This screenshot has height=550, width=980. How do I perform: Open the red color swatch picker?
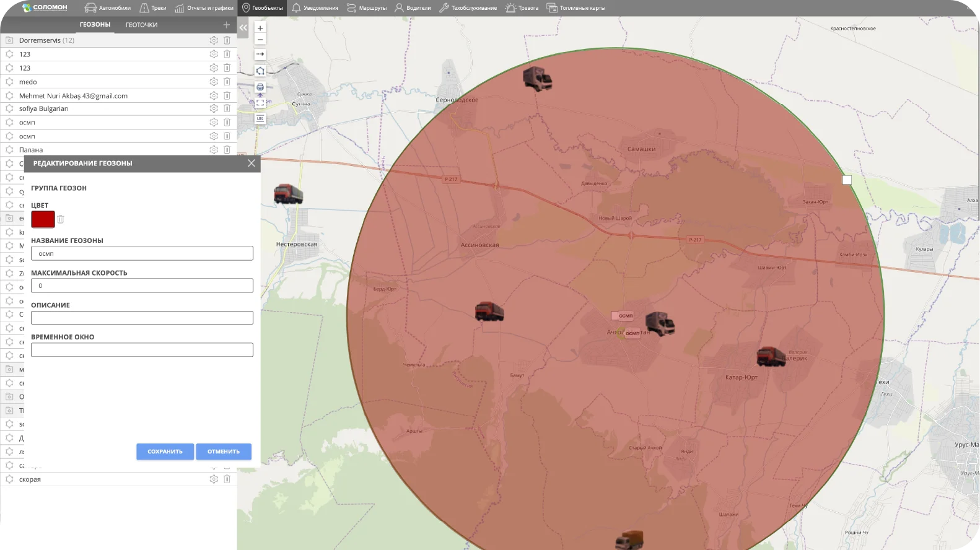[43, 219]
